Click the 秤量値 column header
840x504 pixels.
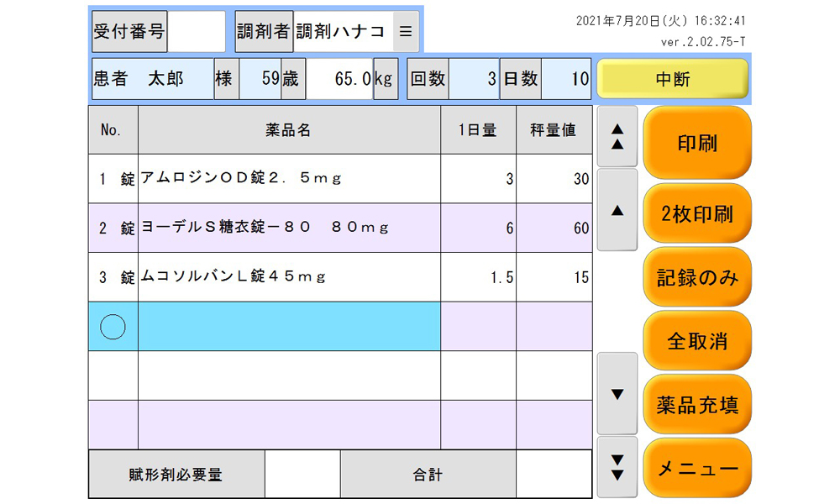click(x=554, y=130)
